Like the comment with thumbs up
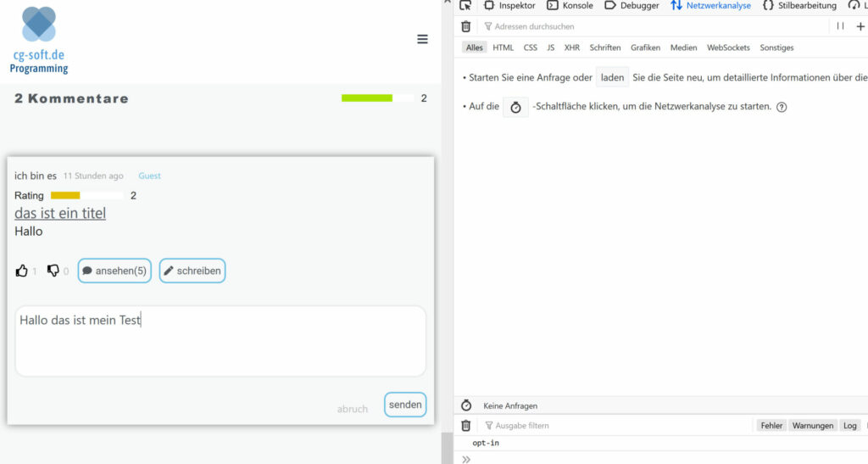868x464 pixels. (x=21, y=271)
